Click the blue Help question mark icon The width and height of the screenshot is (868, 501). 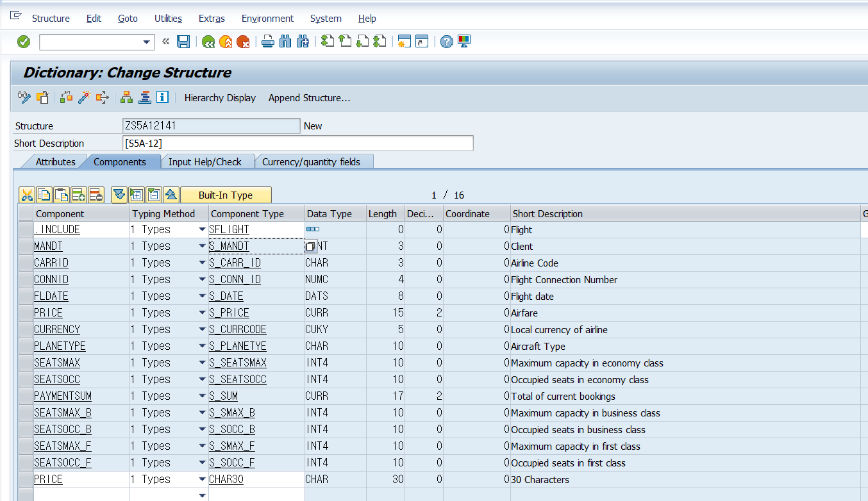click(x=447, y=42)
